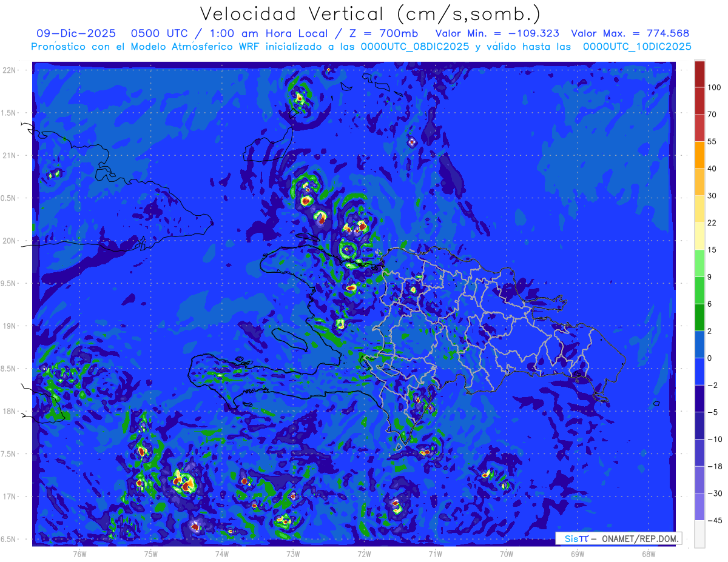This screenshot has height=562, width=728.
Task: Click the "-45" value on the color scale
Action: tap(715, 520)
